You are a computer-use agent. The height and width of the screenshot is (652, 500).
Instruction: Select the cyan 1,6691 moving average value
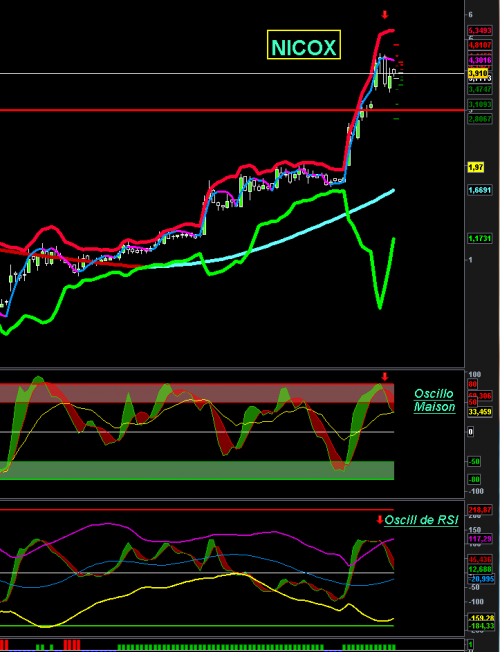tap(480, 190)
